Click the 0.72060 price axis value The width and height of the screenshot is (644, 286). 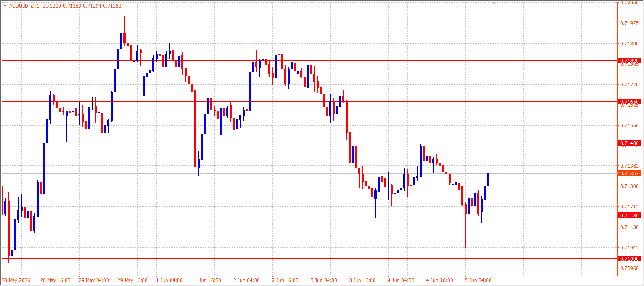pos(630,3)
